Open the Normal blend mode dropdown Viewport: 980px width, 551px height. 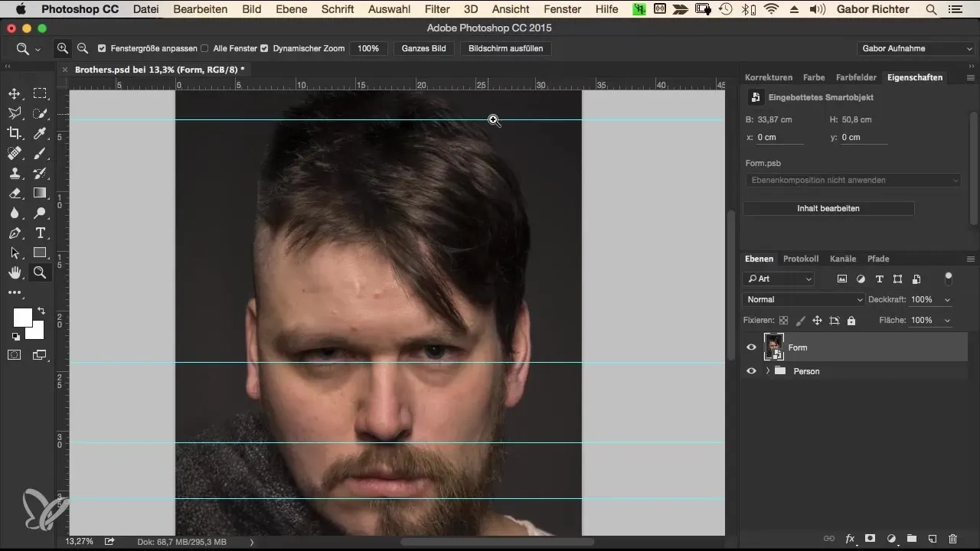pos(803,299)
